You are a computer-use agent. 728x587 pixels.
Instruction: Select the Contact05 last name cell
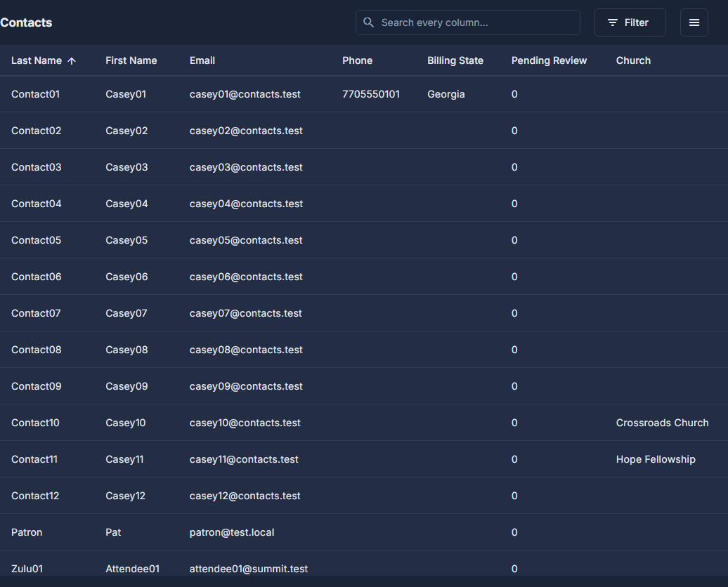tap(37, 240)
